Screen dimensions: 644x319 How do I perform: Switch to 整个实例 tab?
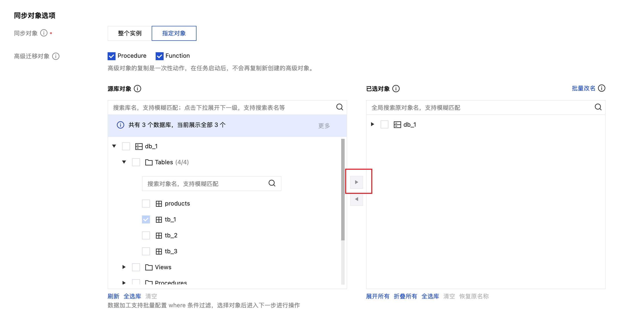130,33
